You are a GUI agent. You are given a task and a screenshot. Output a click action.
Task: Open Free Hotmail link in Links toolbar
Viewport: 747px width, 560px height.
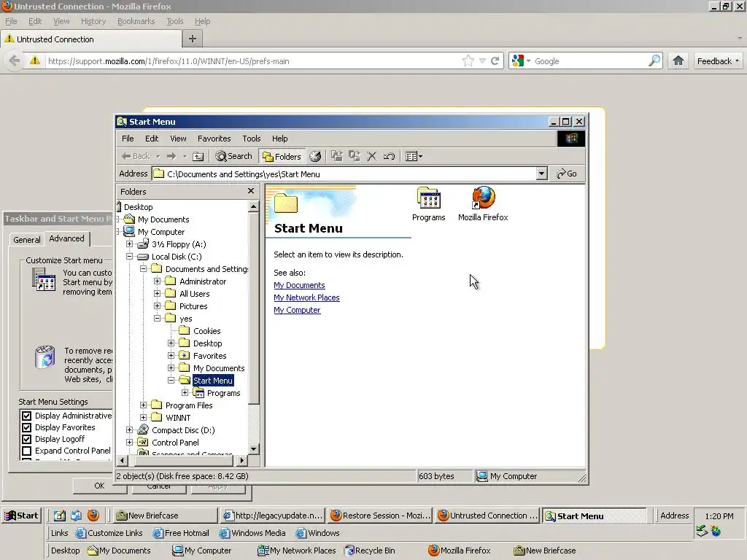[181, 533]
